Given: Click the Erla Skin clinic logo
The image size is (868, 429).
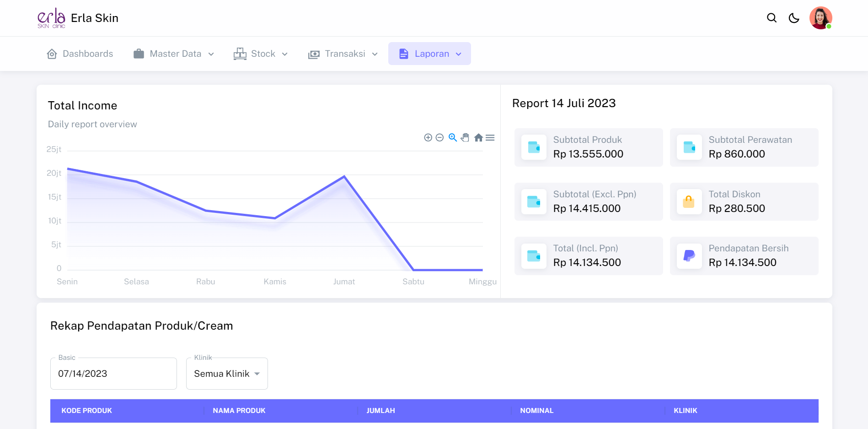Looking at the screenshot, I should point(51,18).
